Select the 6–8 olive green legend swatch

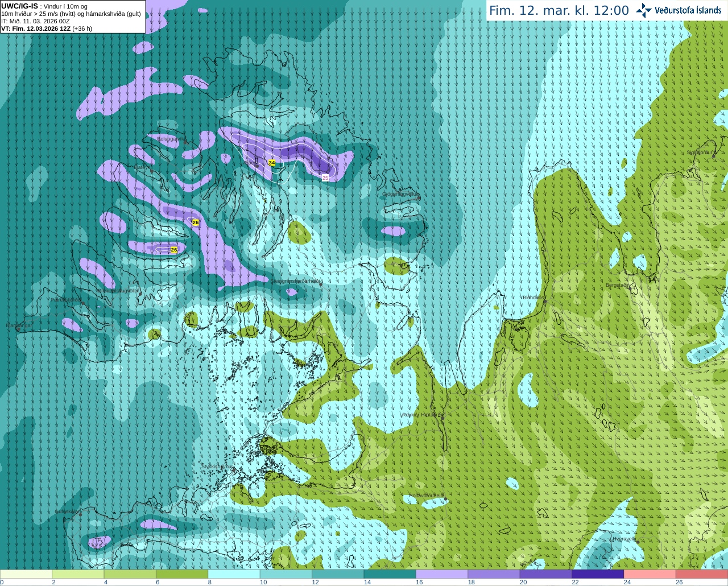coord(182,575)
